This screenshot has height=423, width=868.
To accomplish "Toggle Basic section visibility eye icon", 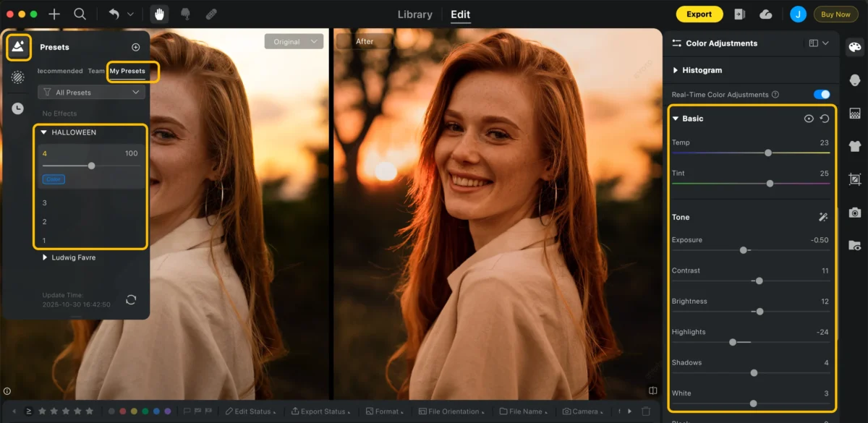I will pyautogui.click(x=809, y=119).
